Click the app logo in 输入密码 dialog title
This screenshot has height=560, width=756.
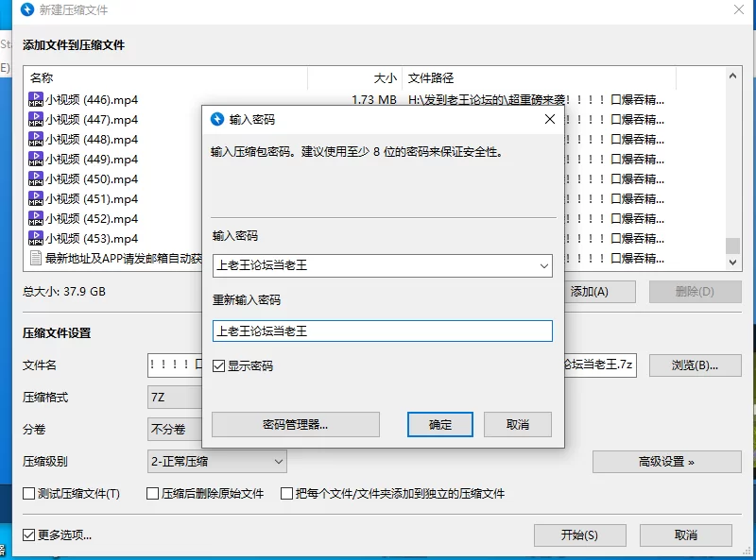coord(217,119)
